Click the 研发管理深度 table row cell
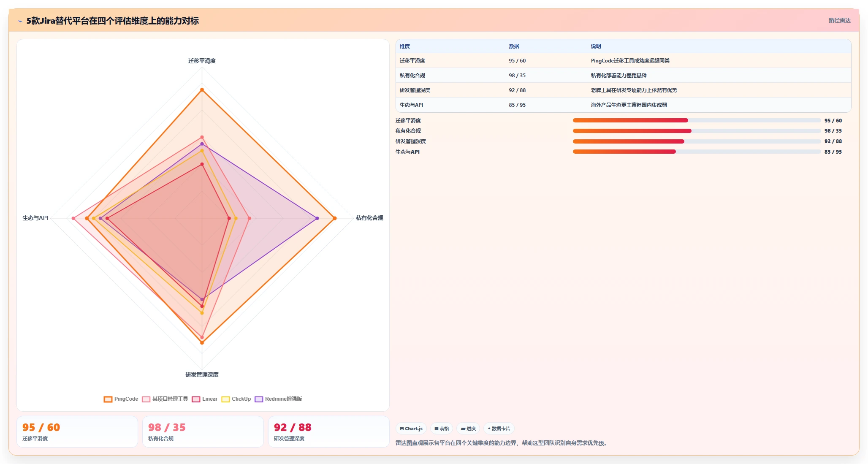Image resolution: width=868 pixels, height=464 pixels. 415,90
